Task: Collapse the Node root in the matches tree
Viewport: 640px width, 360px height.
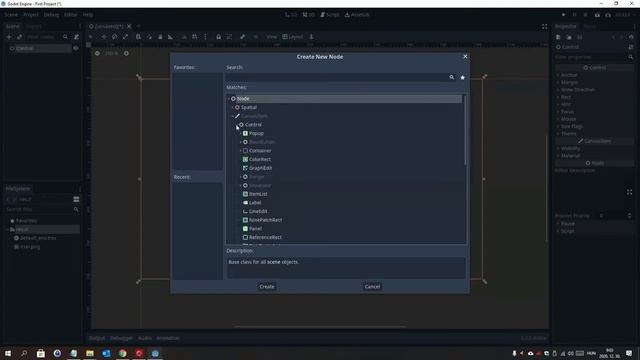Action: 229,99
